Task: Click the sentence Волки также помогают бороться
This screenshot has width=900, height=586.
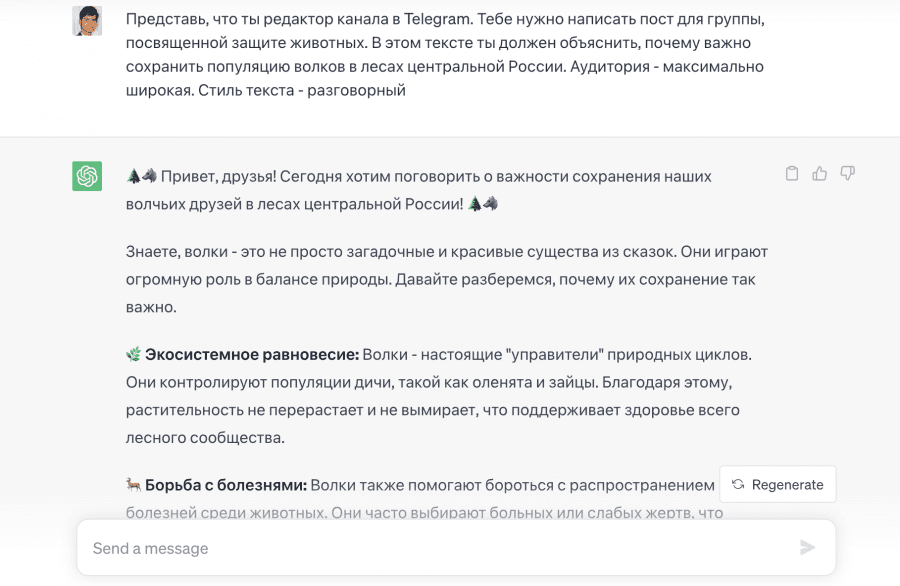Action: point(512,485)
